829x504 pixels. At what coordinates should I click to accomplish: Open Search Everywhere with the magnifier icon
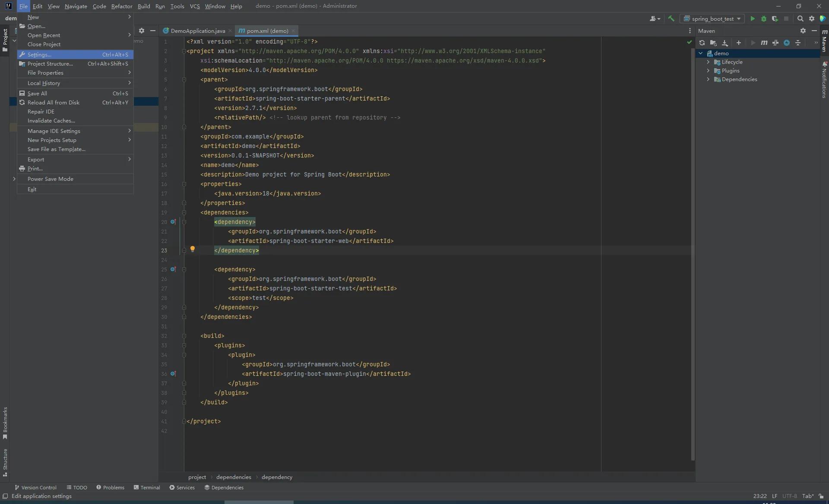coord(801,19)
